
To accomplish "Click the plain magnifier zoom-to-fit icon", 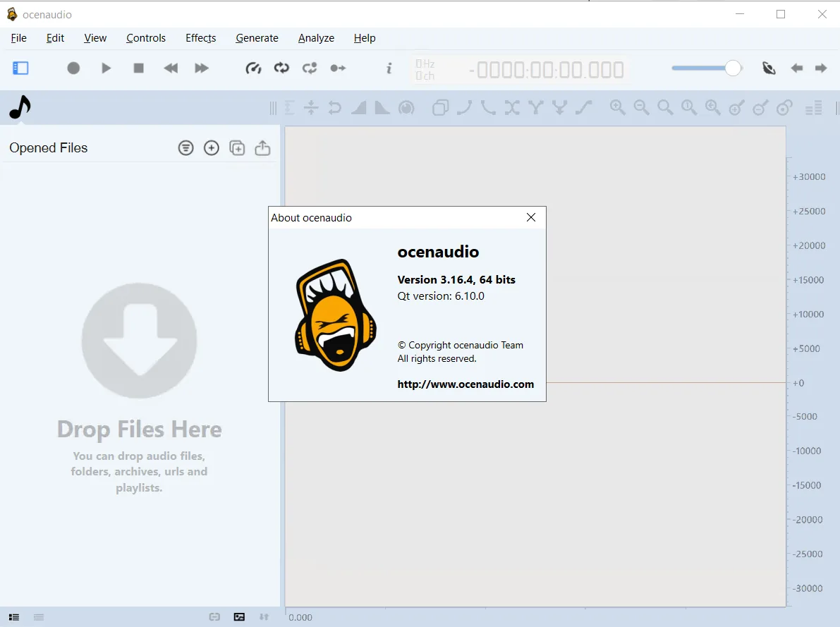I will 665,108.
